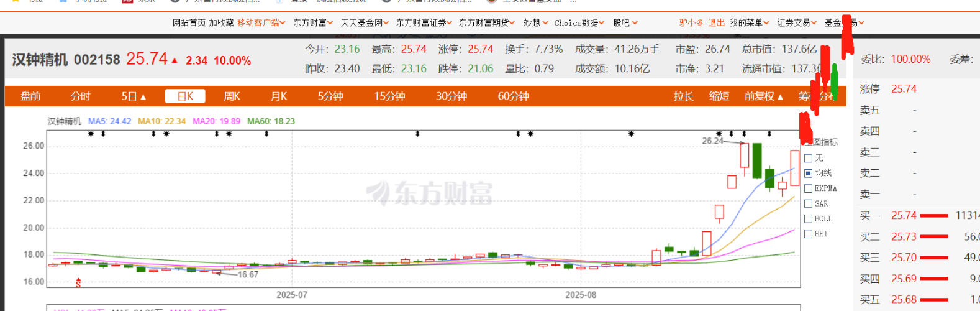Enable the BBI indicator checkbox
Viewport: 980px width, 311px height.
[x=809, y=234]
